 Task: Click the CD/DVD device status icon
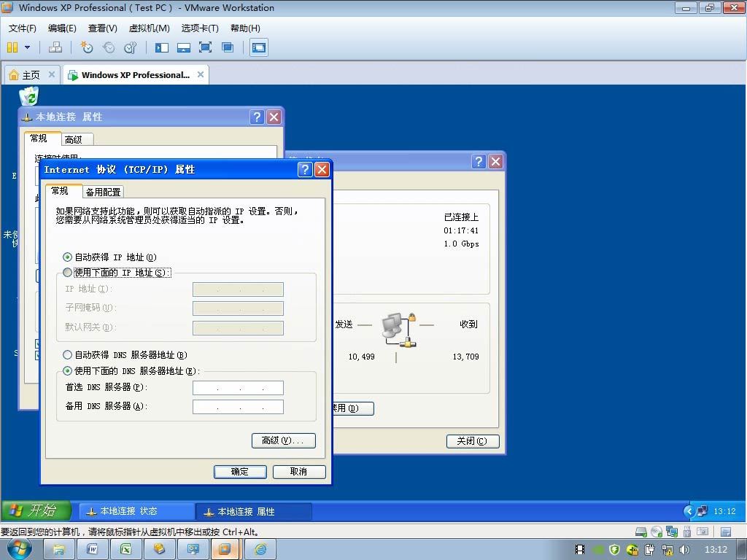657,532
